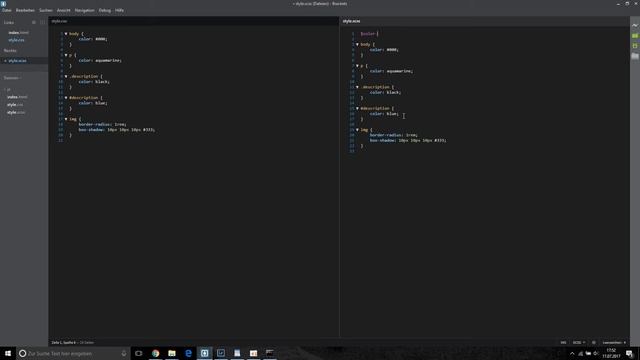Screen dimensions: 640x360
Task: Open the indentation spaces dropdown in status bar
Action: 614,342
